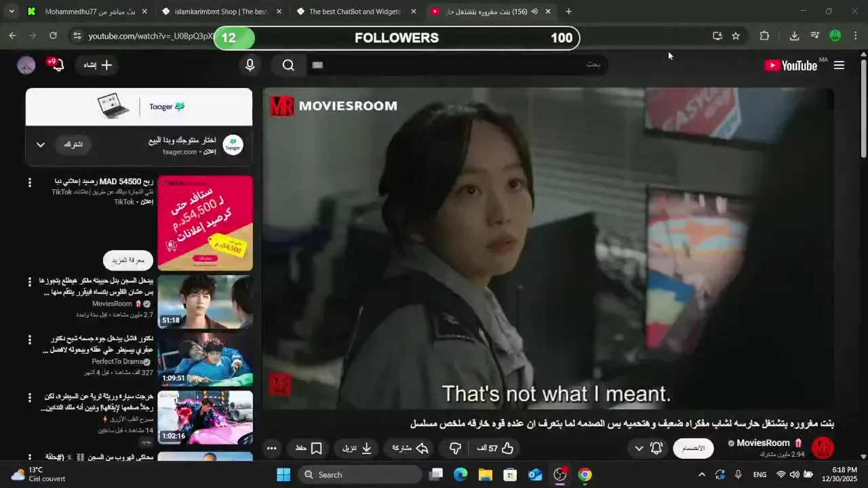Open Chrome media controls icon
This screenshot has height=488, width=868.
coord(815,36)
